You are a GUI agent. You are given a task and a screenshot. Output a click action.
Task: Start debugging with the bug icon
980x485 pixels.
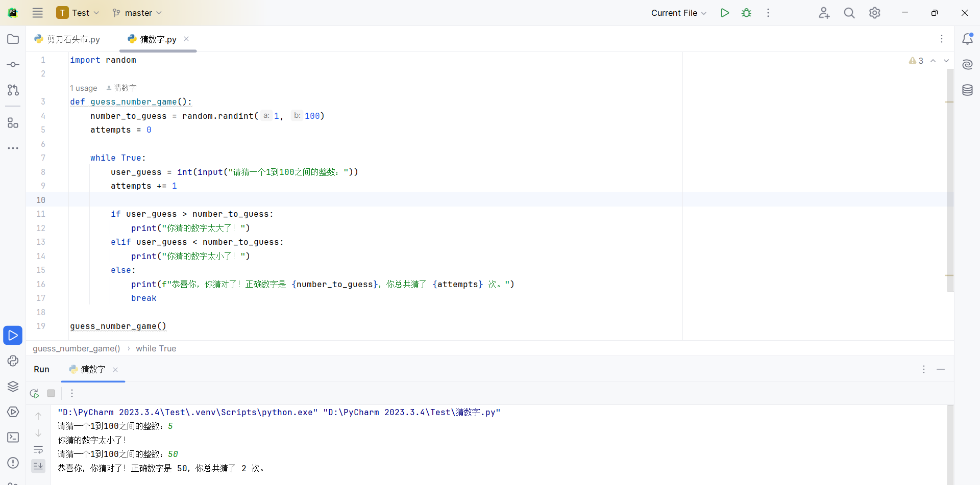point(746,13)
